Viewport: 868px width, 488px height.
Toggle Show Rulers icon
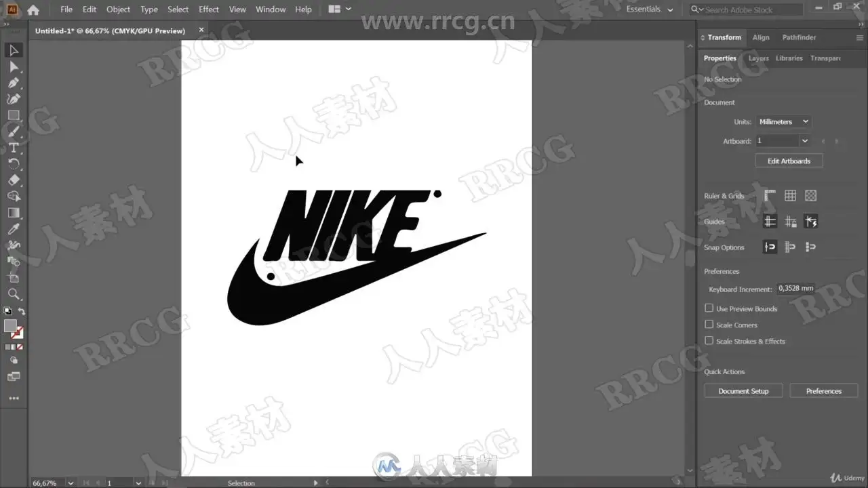770,196
